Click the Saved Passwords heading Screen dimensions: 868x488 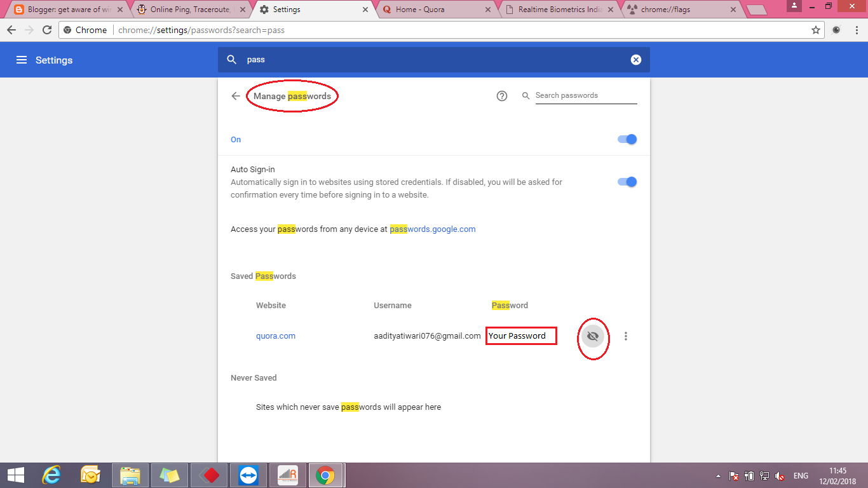coord(263,276)
